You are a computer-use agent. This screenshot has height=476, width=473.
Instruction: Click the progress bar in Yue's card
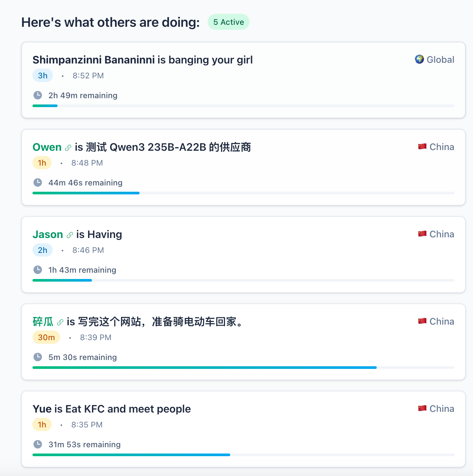[243, 455]
